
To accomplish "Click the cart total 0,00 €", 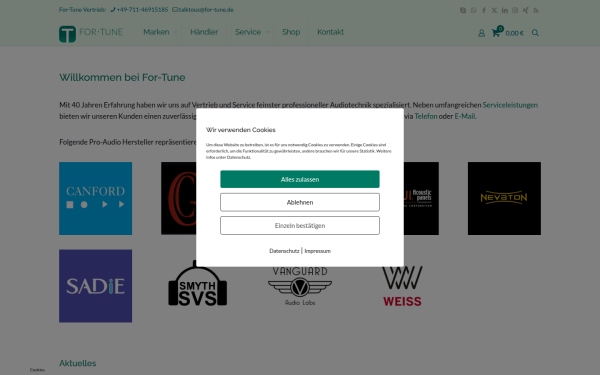I will (514, 33).
